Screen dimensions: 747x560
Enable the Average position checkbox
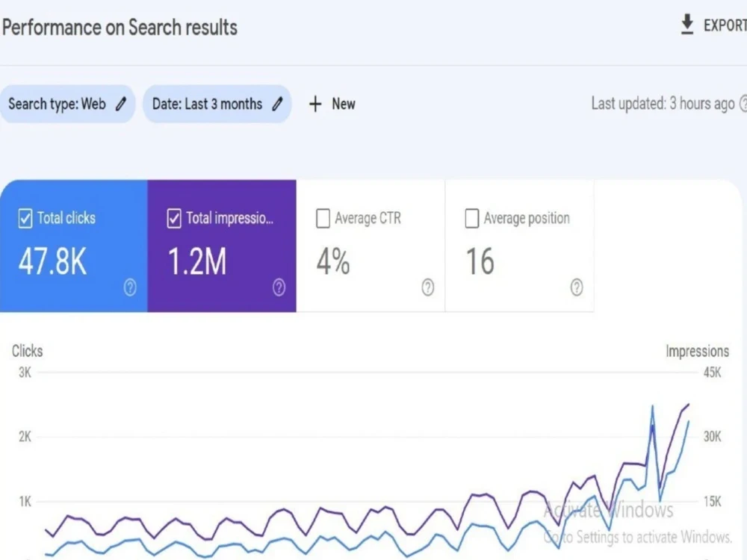[471, 219]
